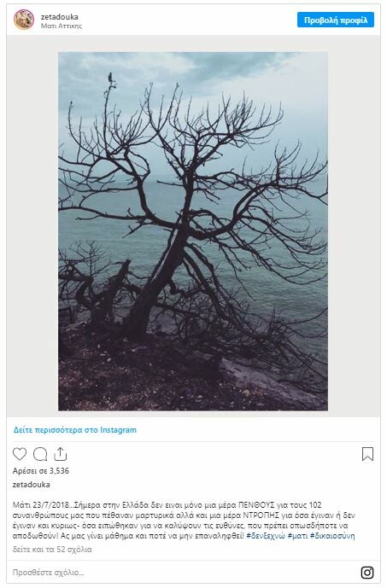Image resolution: width=387 pixels, height=588 pixels.
Task: Open the #δενξεχνώ hashtag
Action: (x=266, y=536)
